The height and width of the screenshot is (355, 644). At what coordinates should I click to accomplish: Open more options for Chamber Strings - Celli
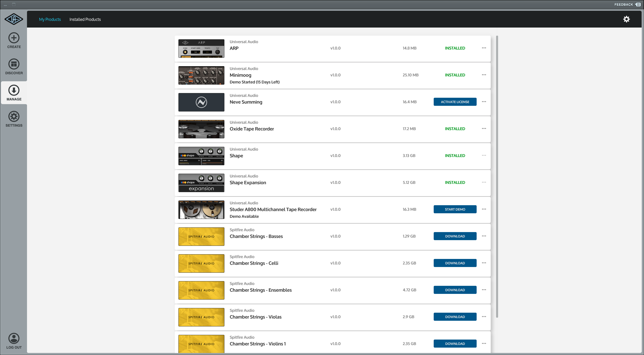484,263
